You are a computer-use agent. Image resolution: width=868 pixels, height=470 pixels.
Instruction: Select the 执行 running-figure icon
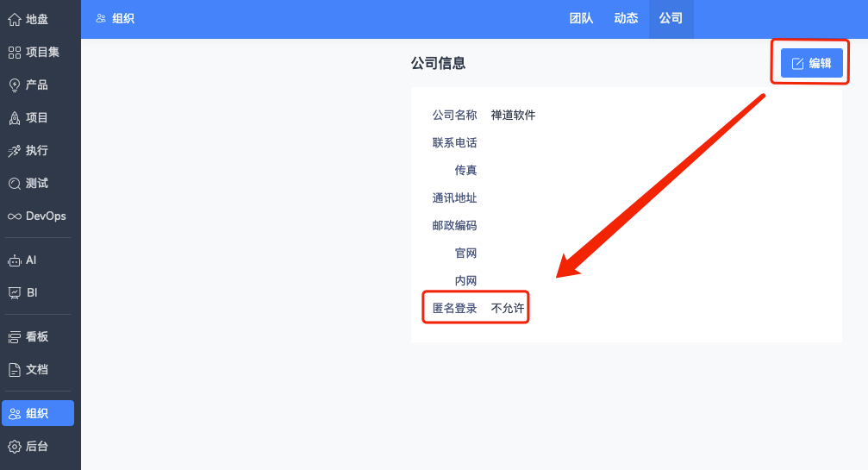15,151
